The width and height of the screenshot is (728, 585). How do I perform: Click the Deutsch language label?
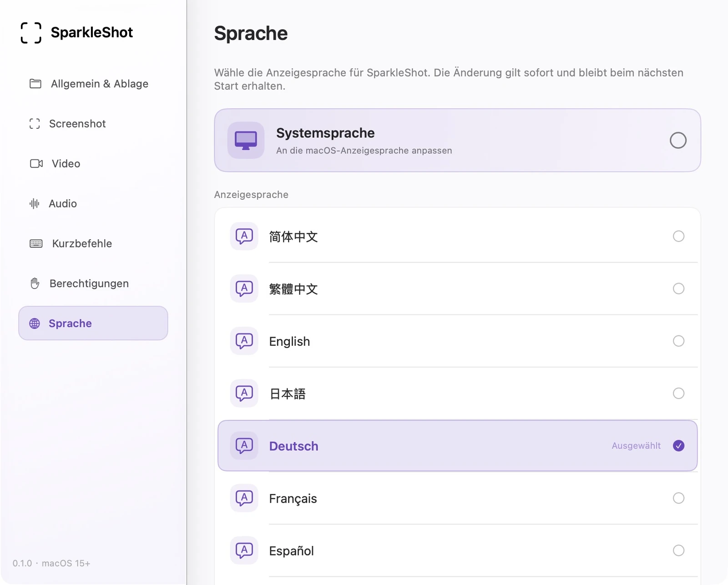293,446
